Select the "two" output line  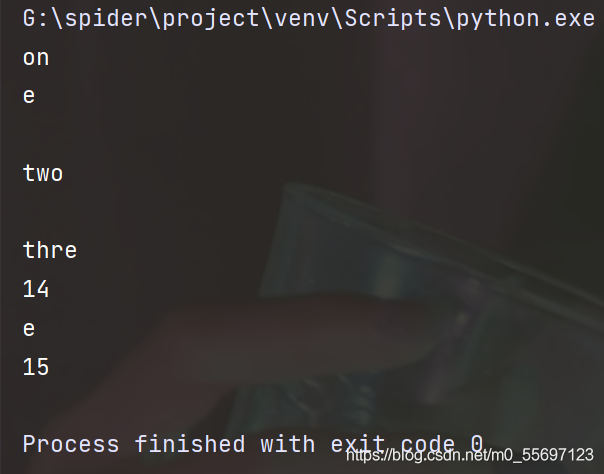[x=43, y=174]
